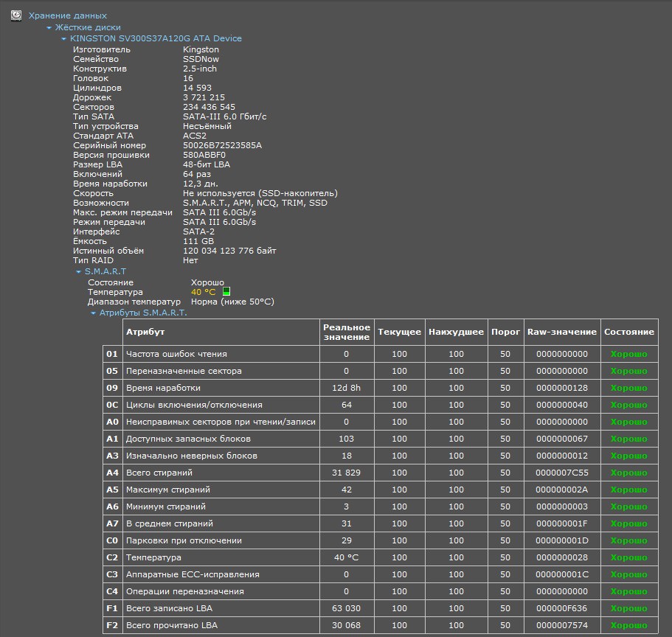Select the 120 034 123 776 байт value
Viewport: 672px width, 637px height.
tap(229, 251)
